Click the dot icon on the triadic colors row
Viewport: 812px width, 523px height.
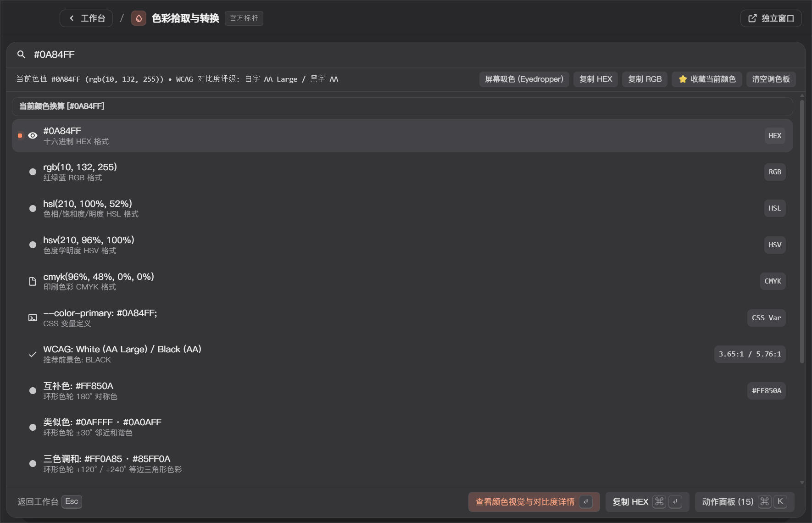[x=33, y=464]
